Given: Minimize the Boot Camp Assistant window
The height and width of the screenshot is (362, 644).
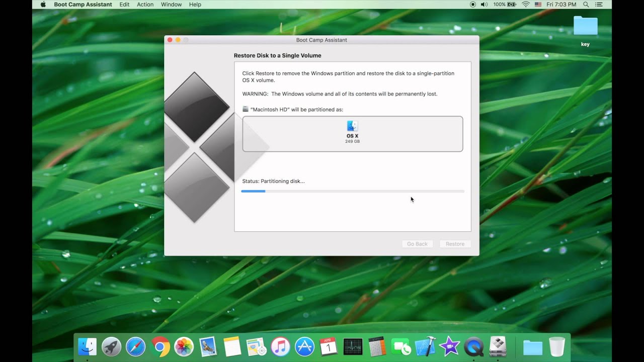Looking at the screenshot, I should (x=178, y=40).
